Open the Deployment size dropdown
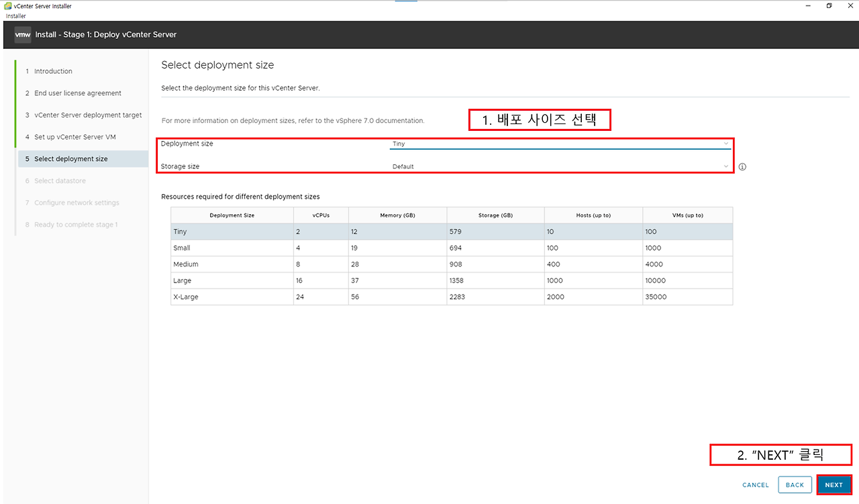 560,144
